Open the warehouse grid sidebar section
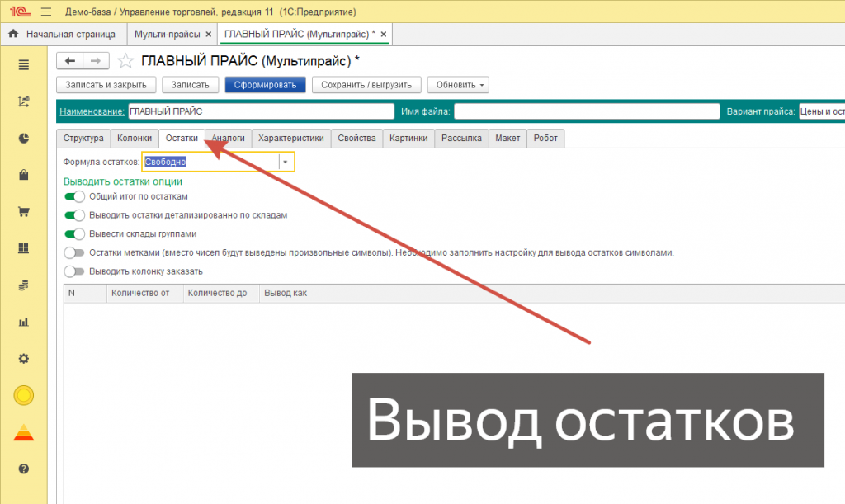 coord(24,248)
